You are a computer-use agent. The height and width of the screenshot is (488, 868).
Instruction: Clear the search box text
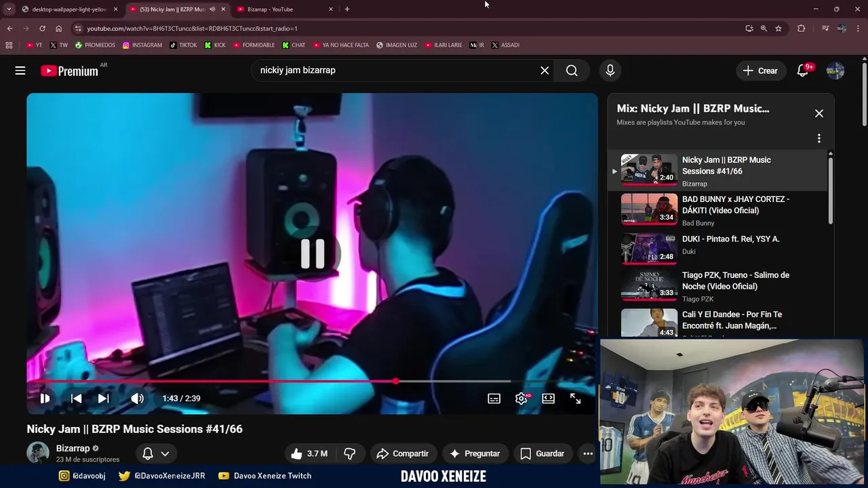(545, 70)
